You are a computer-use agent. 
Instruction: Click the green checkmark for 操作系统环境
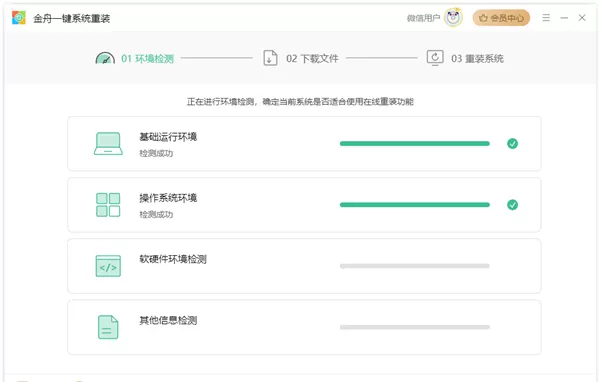[512, 205]
